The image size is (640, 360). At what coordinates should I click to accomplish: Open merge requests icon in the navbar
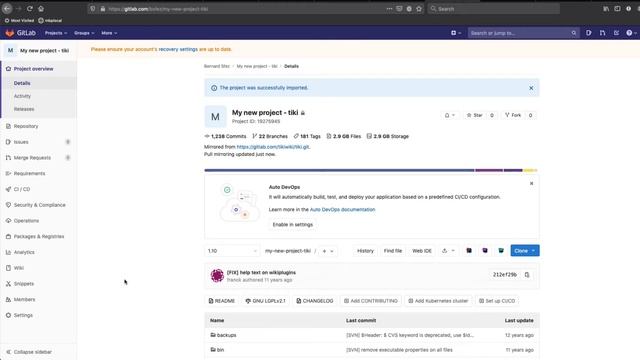[602, 33]
